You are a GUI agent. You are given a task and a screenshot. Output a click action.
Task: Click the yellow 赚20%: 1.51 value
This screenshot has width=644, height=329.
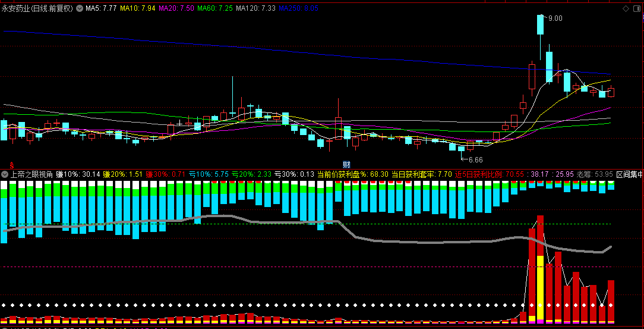pyautogui.click(x=123, y=174)
